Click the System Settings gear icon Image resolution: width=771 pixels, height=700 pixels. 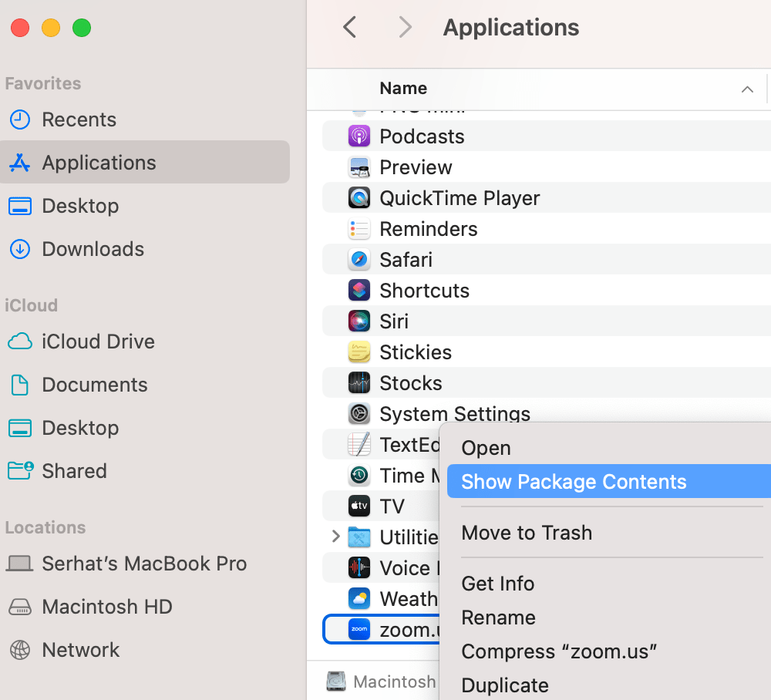point(359,414)
